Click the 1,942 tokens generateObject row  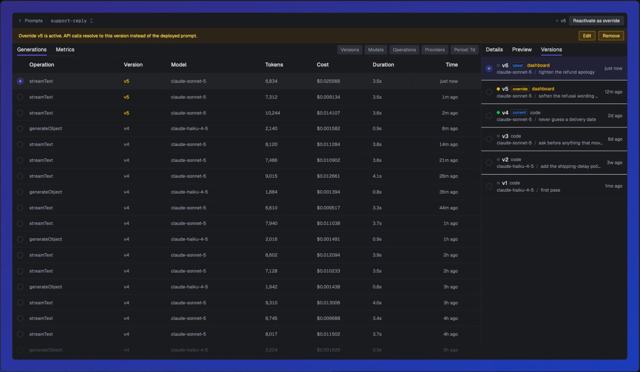248,287
